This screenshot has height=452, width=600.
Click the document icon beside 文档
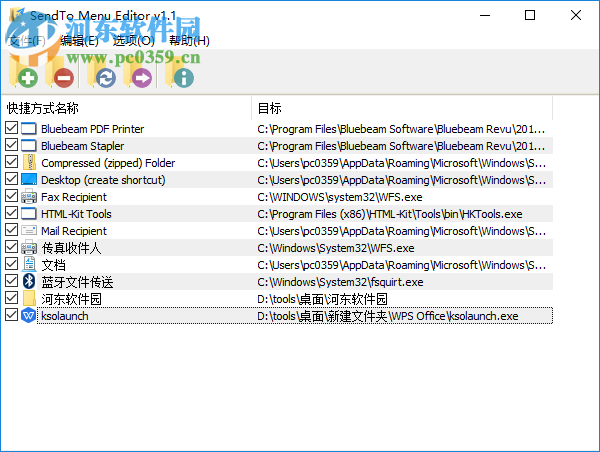(29, 264)
